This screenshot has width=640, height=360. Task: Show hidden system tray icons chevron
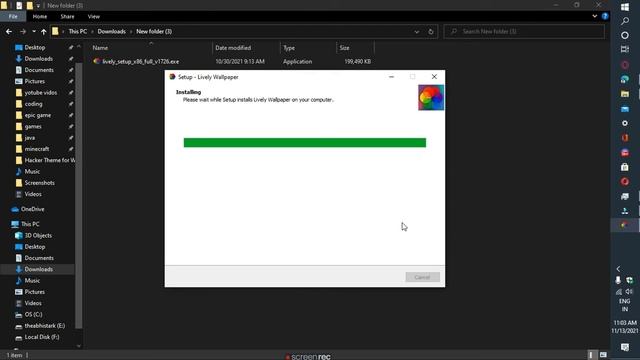click(x=618, y=269)
